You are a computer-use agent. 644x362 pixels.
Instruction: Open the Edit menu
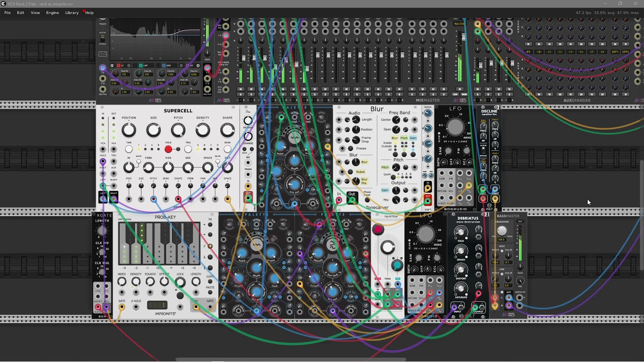21,13
